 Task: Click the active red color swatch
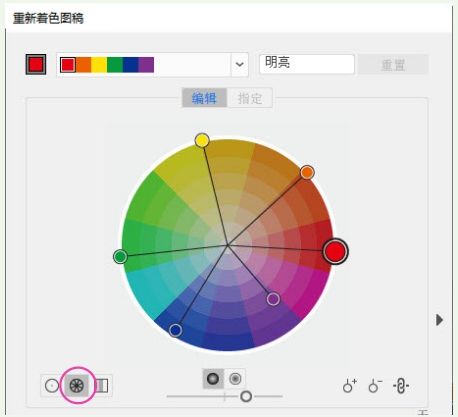pyautogui.click(x=36, y=64)
